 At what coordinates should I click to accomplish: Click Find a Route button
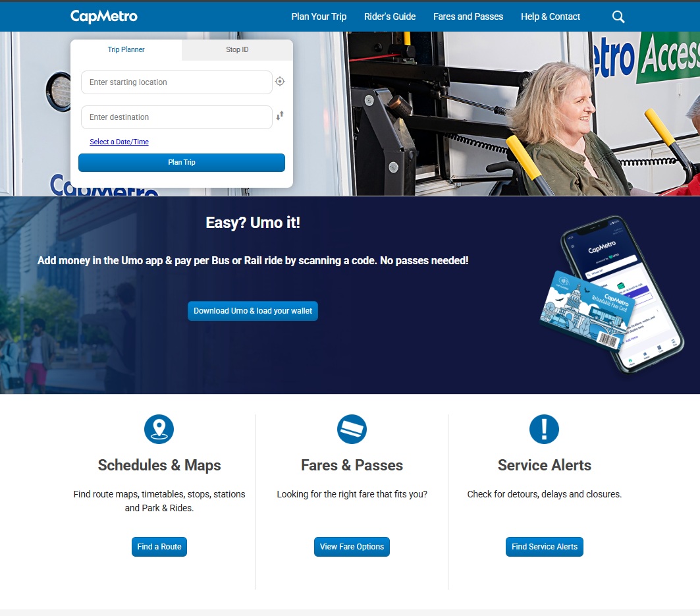pos(159,547)
